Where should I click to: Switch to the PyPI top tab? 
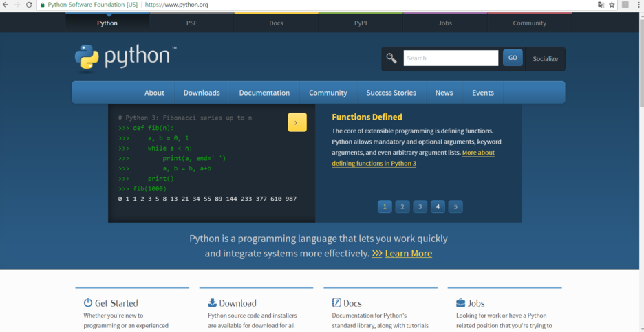coord(361,23)
